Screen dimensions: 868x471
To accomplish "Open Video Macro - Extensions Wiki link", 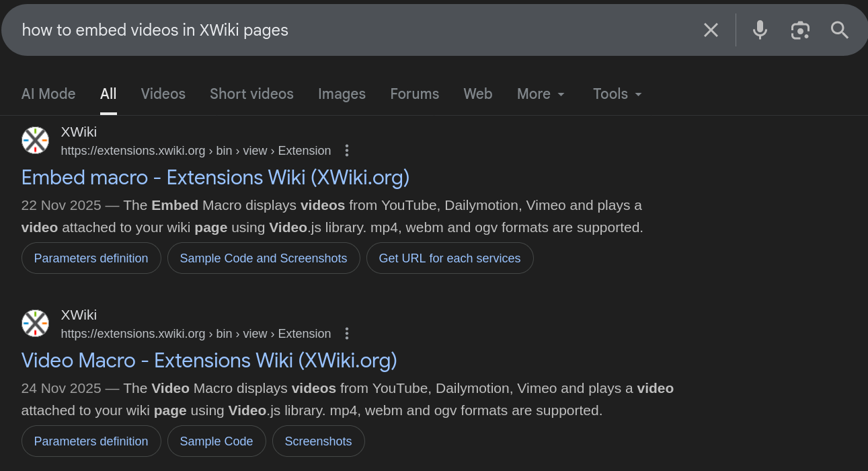I will click(x=209, y=360).
